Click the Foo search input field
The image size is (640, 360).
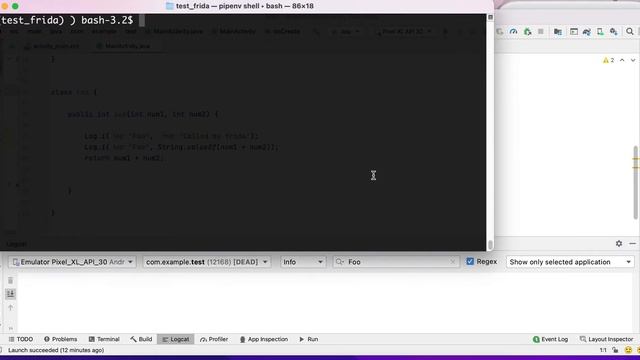click(x=396, y=262)
